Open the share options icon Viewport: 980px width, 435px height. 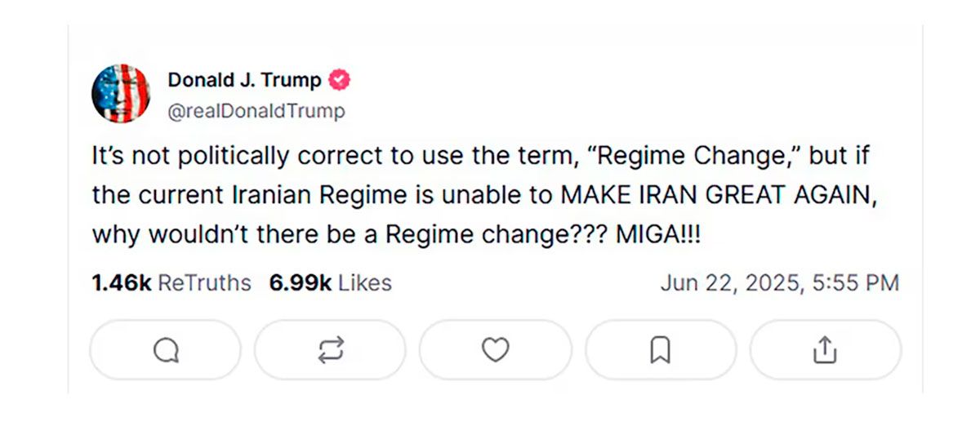(x=825, y=350)
